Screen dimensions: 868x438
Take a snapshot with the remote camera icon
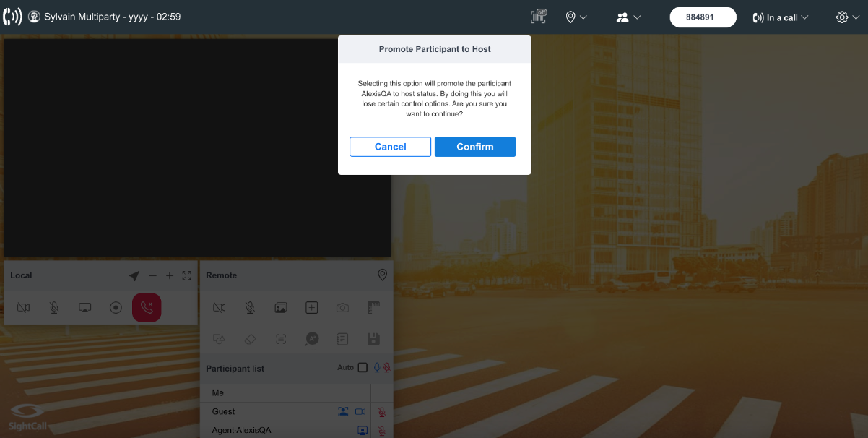(342, 308)
